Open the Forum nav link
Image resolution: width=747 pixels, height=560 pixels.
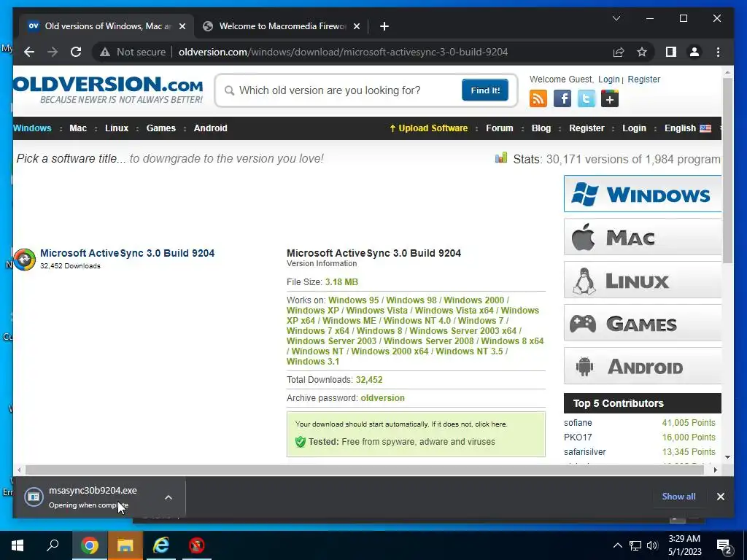pyautogui.click(x=499, y=128)
